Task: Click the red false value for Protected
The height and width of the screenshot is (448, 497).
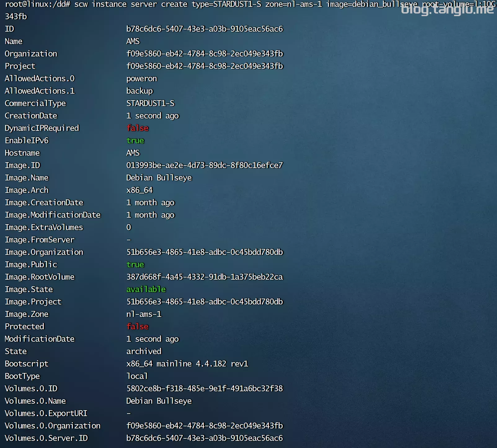Action: tap(137, 326)
